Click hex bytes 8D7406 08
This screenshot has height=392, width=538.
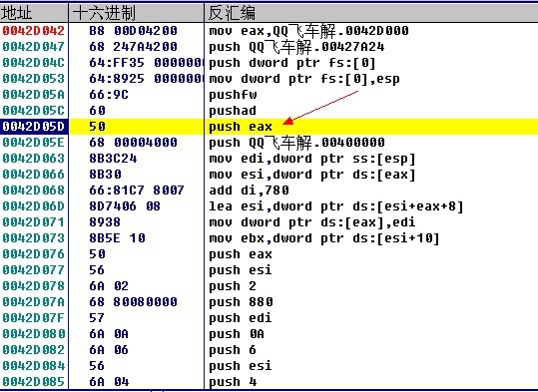[x=125, y=206]
